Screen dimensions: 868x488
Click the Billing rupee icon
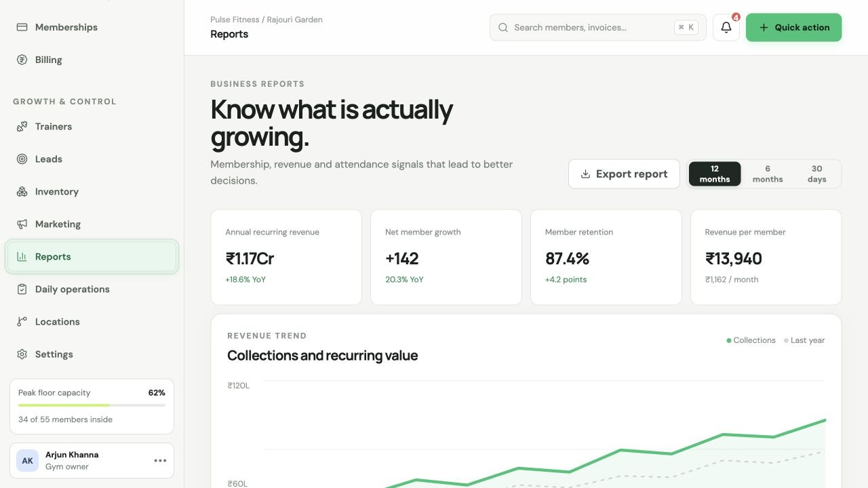[x=22, y=60]
